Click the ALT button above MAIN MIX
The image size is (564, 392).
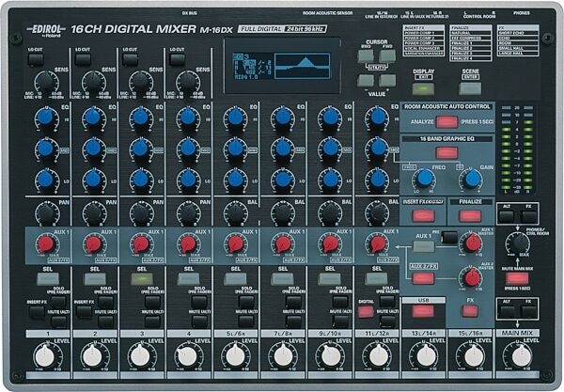click(x=507, y=311)
